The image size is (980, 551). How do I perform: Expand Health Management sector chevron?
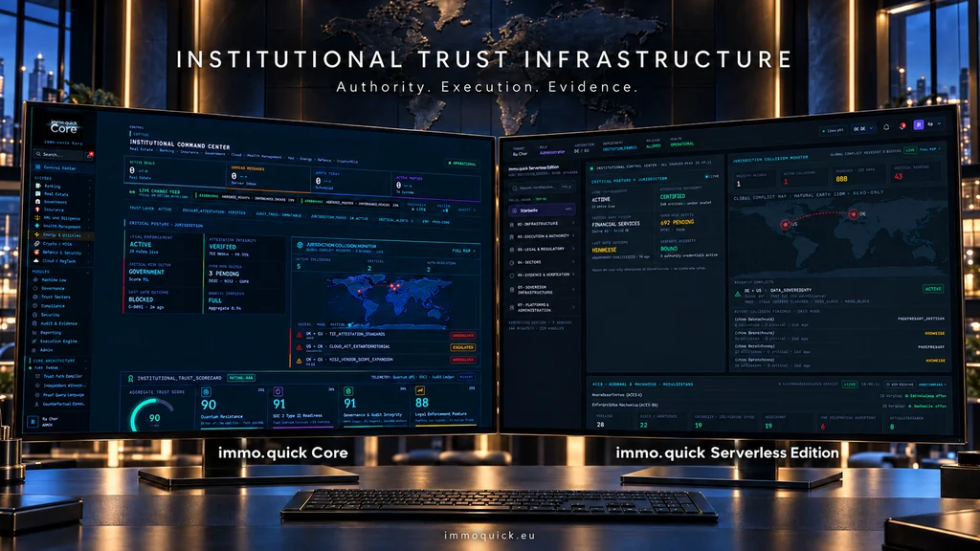pos(89,227)
